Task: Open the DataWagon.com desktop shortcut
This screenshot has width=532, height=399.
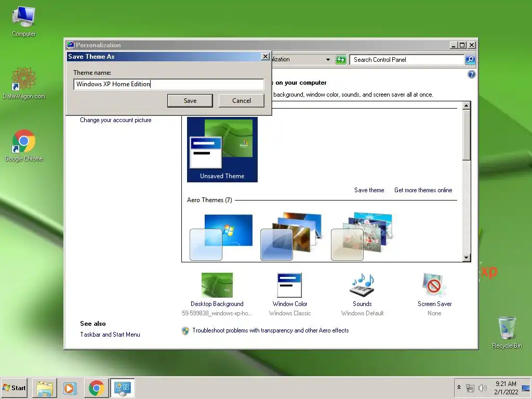Action: coord(23,83)
